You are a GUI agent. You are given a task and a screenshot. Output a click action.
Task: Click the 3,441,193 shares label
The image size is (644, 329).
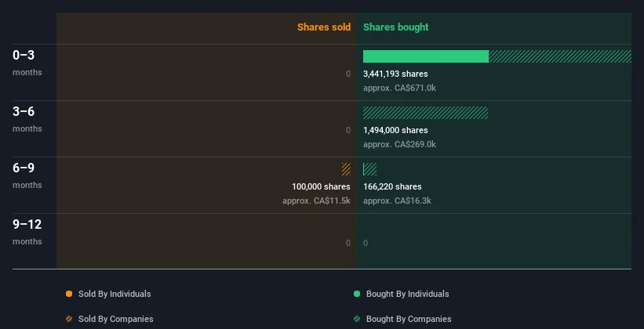395,74
